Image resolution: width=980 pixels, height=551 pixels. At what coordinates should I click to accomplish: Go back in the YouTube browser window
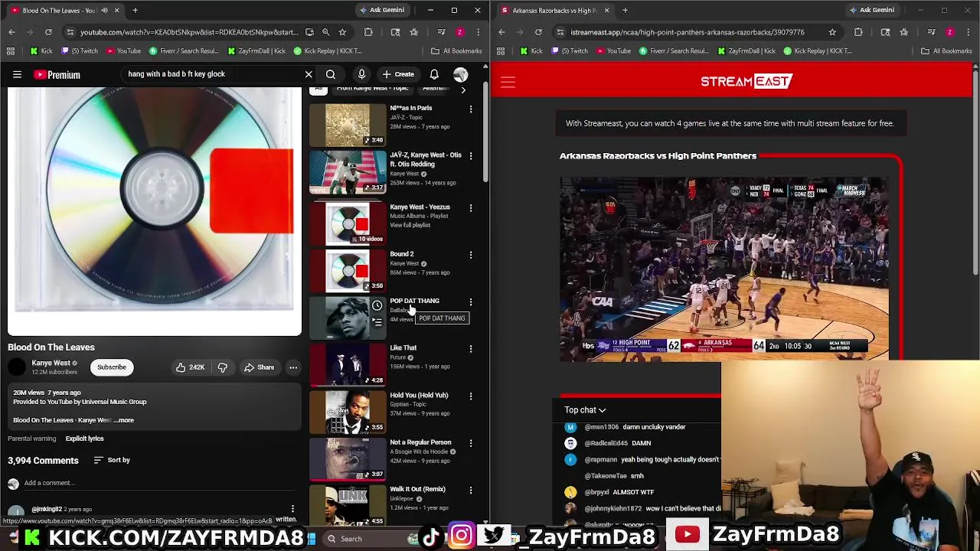click(x=11, y=32)
